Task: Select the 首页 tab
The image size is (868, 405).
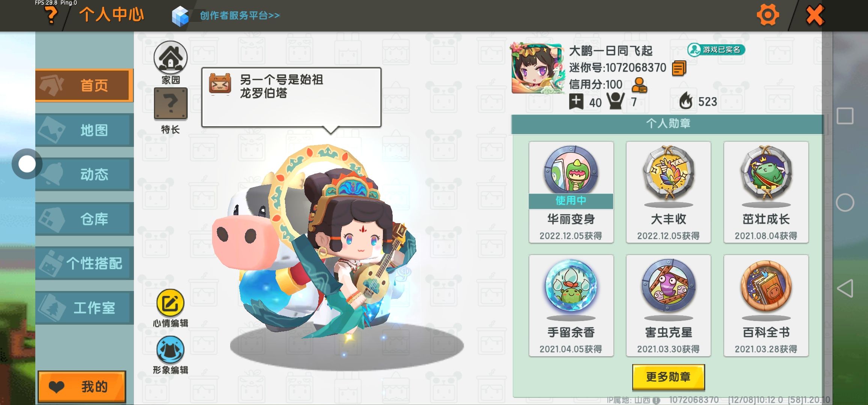Action: click(84, 85)
